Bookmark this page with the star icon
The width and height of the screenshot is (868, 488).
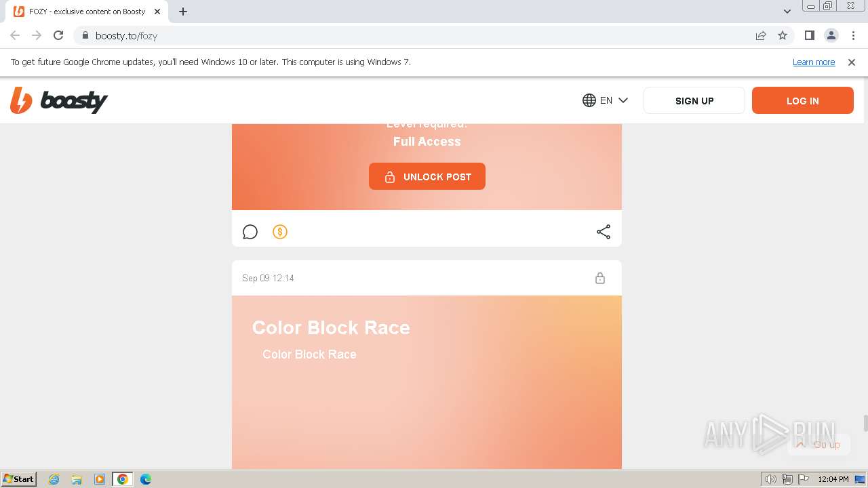783,35
